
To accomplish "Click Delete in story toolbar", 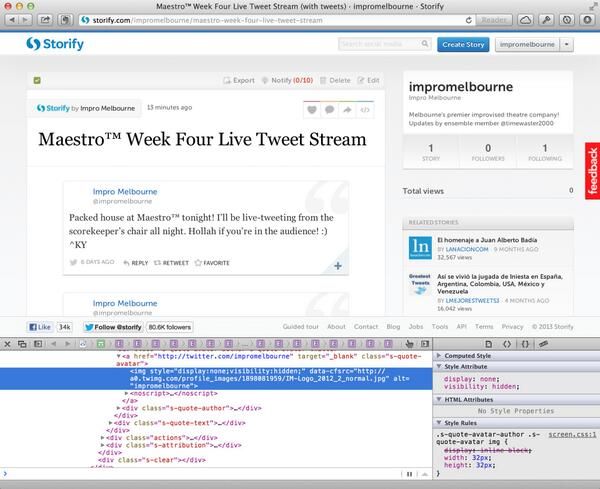I will pyautogui.click(x=335, y=80).
